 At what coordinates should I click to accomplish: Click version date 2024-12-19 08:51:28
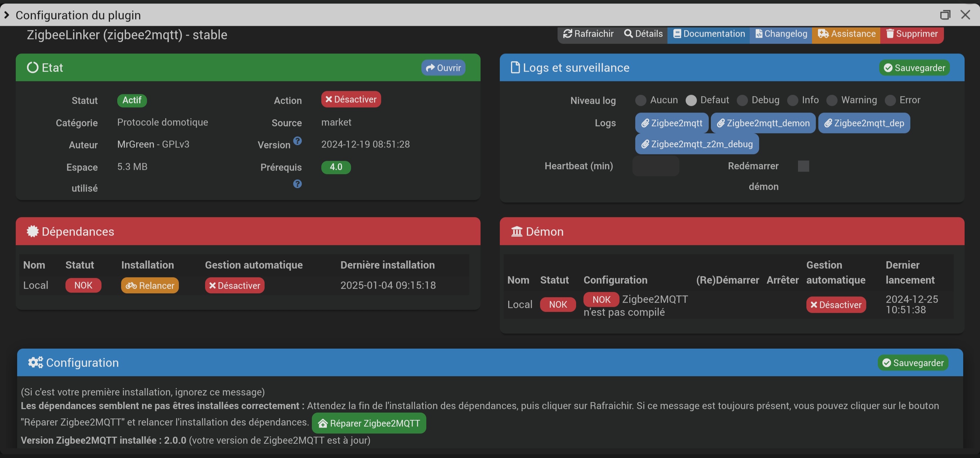pyautogui.click(x=366, y=144)
